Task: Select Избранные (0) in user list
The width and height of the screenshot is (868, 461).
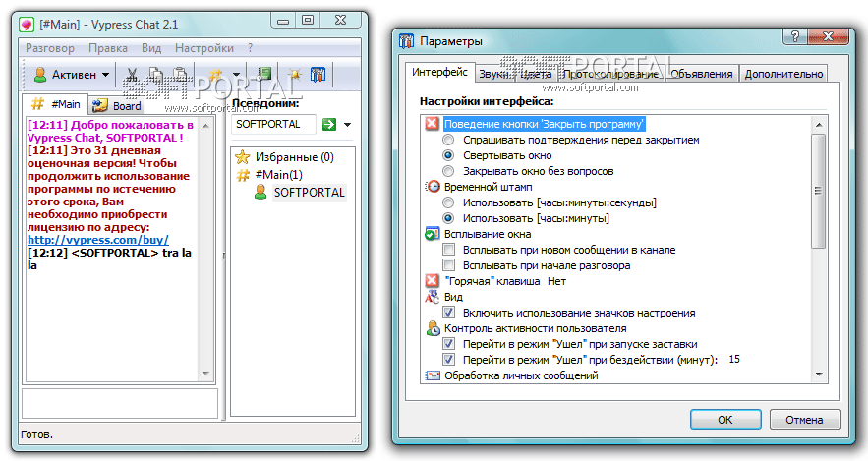Action: click(x=294, y=157)
